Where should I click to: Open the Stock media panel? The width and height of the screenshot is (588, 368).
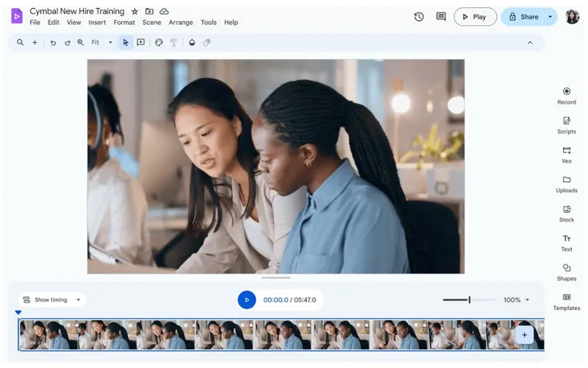point(567,213)
